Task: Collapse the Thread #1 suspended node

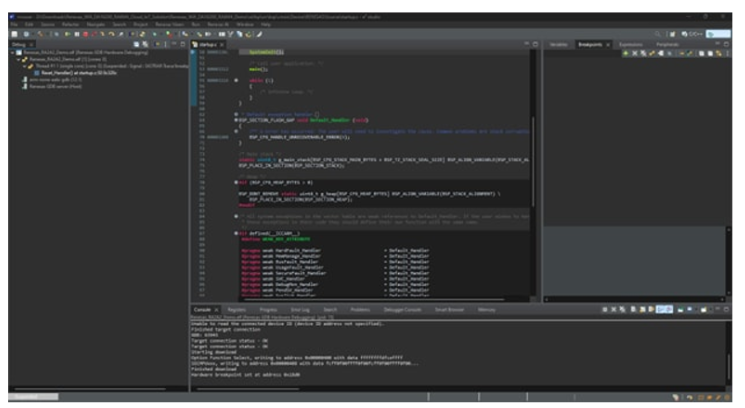Action: (x=25, y=66)
